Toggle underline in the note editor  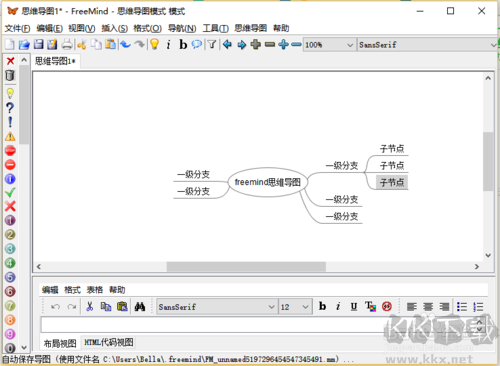tap(354, 306)
